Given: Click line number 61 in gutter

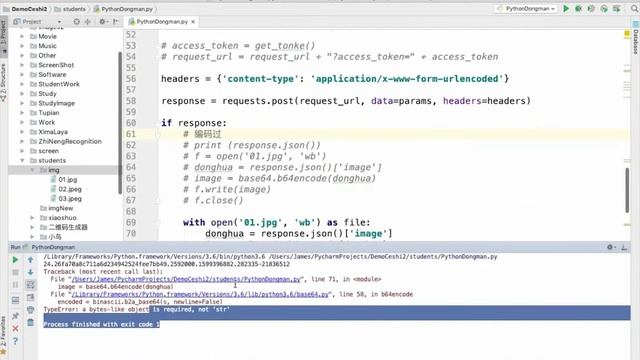Looking at the screenshot, I should point(131,134).
